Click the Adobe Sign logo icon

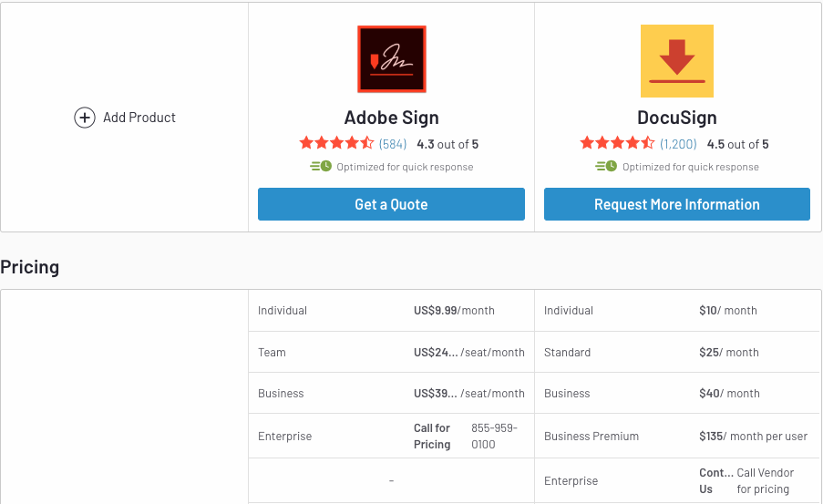391,60
